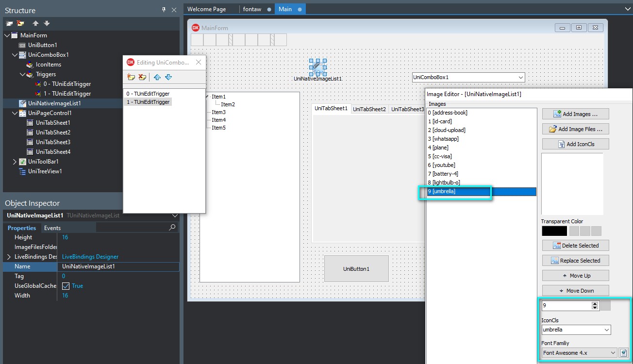Image resolution: width=633 pixels, height=364 pixels.
Task: Select UniTreeView1 in the Structure tree
Action: pyautogui.click(x=45, y=171)
